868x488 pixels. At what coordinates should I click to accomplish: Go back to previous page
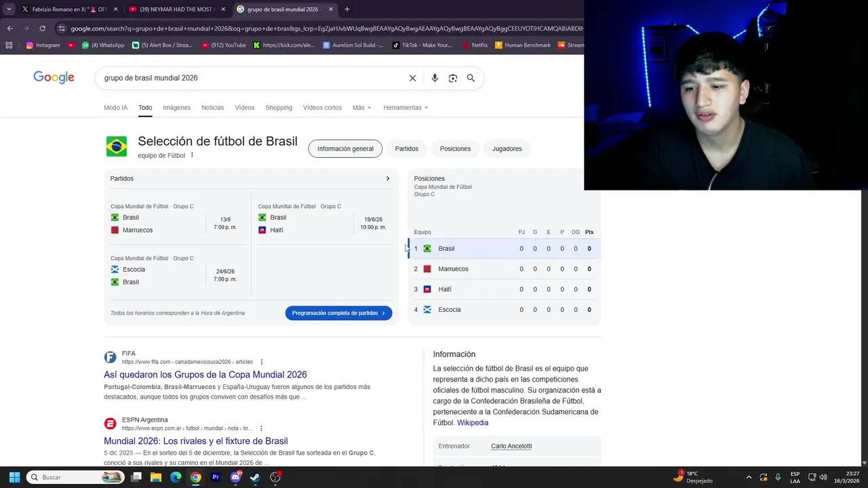(x=9, y=28)
